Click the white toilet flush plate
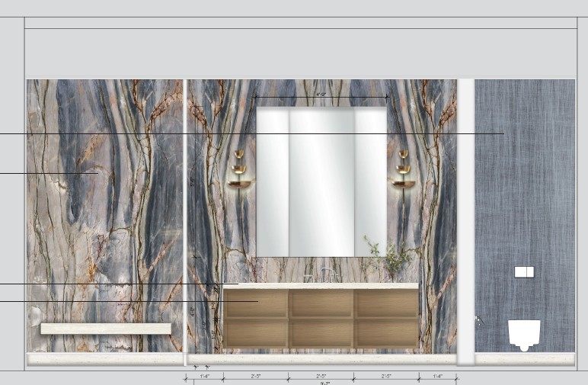 pos(524,271)
